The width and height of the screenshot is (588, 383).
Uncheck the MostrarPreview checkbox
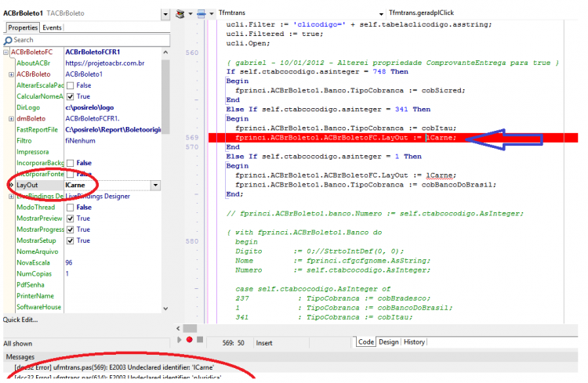[x=70, y=219]
